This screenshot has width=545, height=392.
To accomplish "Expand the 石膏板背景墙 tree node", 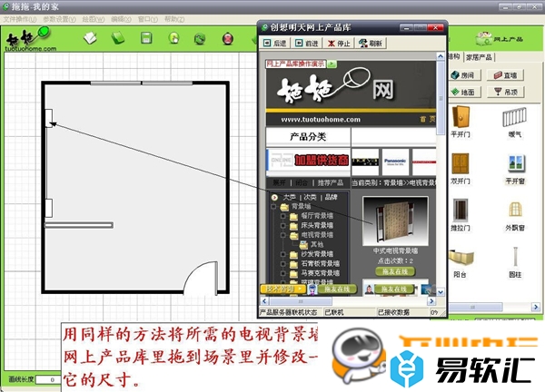I will pyautogui.click(x=282, y=264).
